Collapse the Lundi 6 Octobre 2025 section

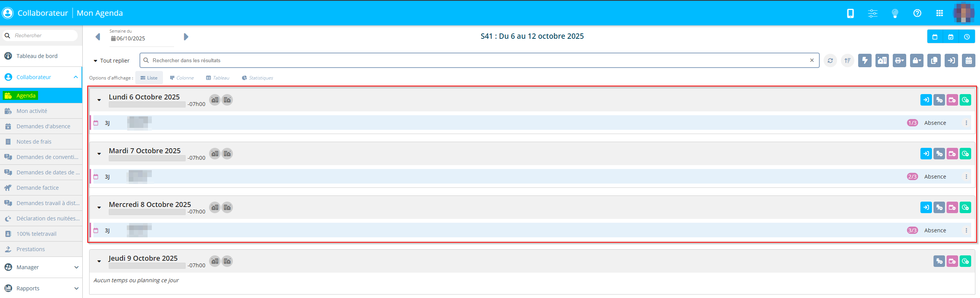pyautogui.click(x=99, y=100)
